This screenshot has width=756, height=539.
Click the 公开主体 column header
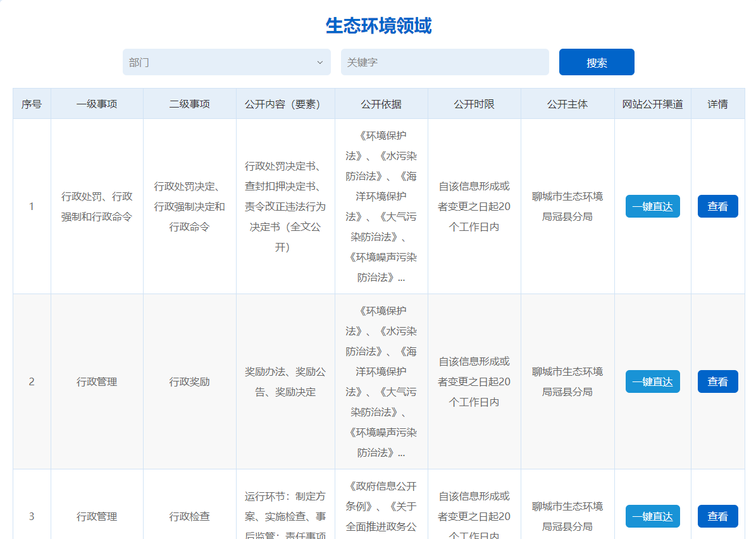click(x=567, y=104)
